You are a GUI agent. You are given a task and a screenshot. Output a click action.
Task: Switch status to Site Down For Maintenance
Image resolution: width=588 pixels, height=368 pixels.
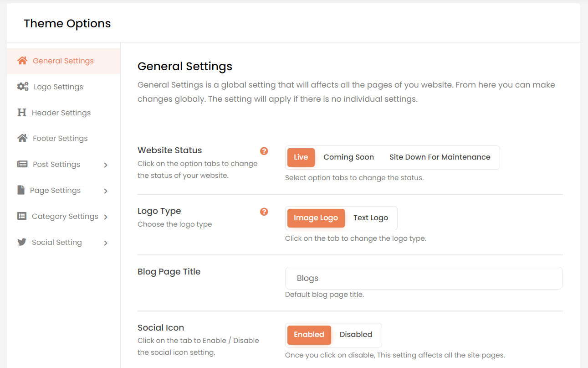[440, 157]
